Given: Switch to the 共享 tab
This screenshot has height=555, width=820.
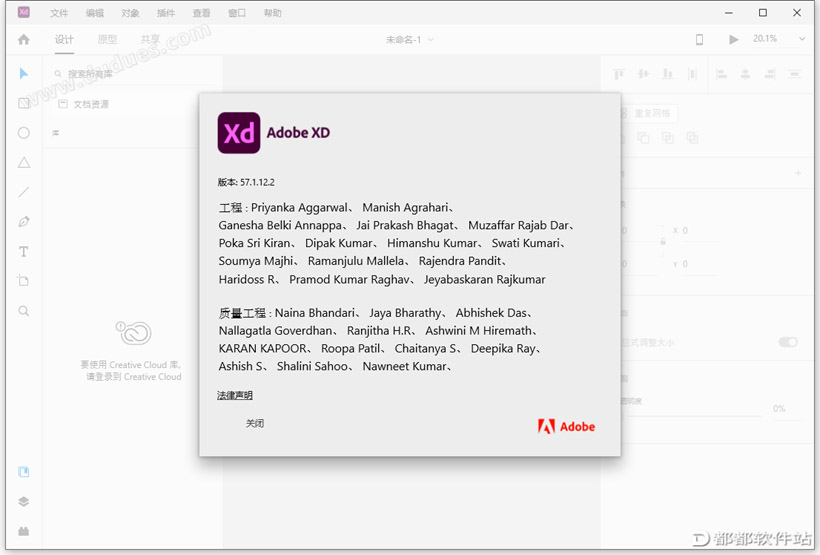Looking at the screenshot, I should tap(150, 40).
